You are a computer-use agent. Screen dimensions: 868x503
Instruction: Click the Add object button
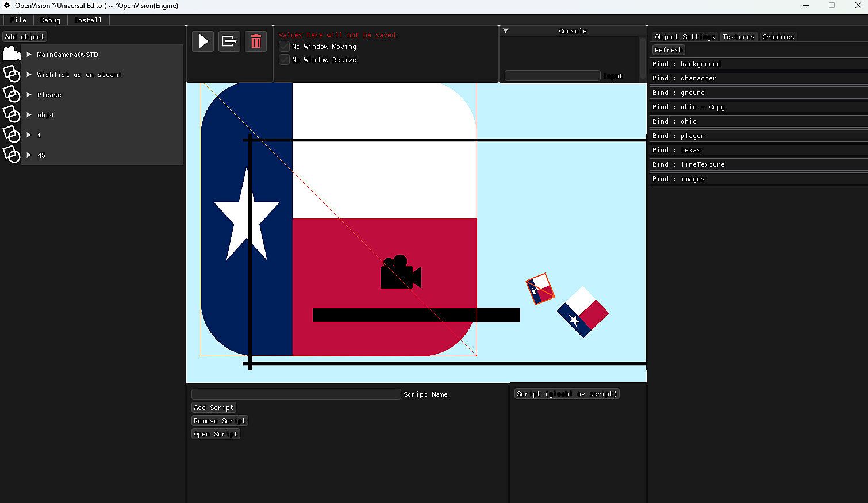coord(25,37)
